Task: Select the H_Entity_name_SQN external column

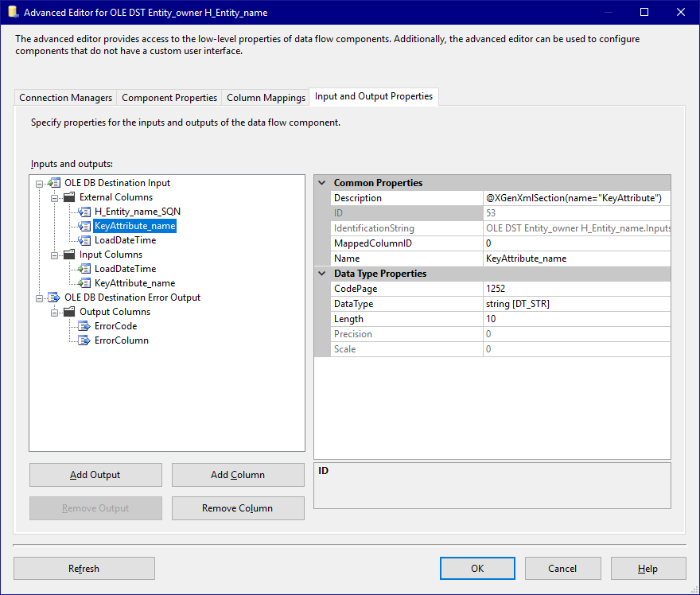Action: (x=138, y=212)
